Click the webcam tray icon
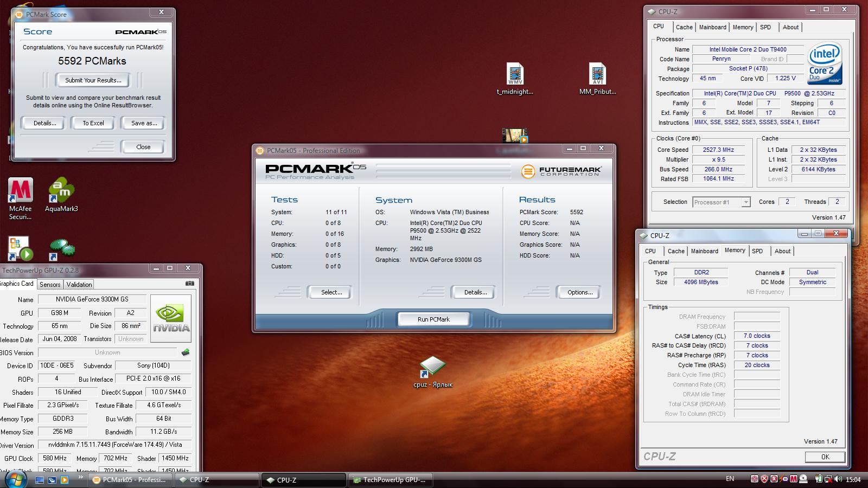Viewport: 868px width, 488px height. point(803,479)
